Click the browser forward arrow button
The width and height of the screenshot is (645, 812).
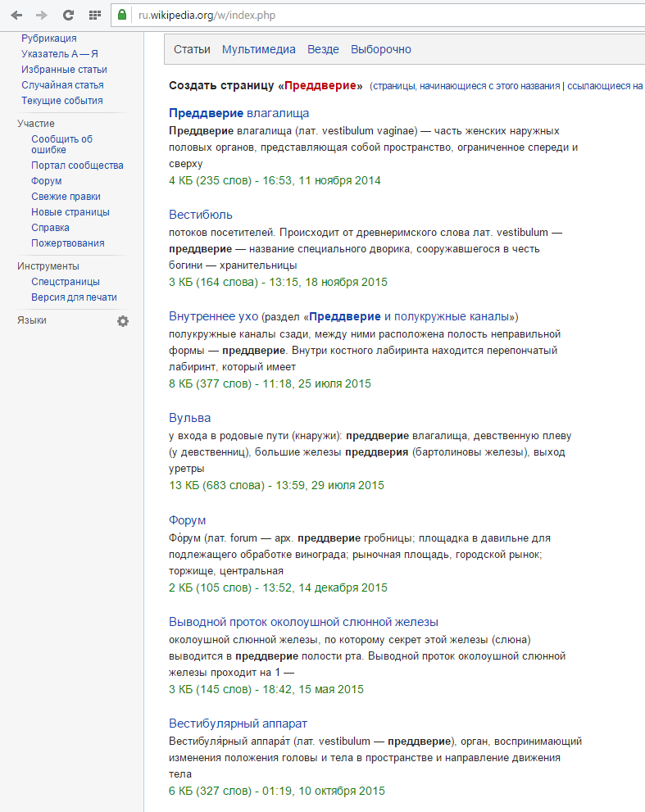click(42, 15)
